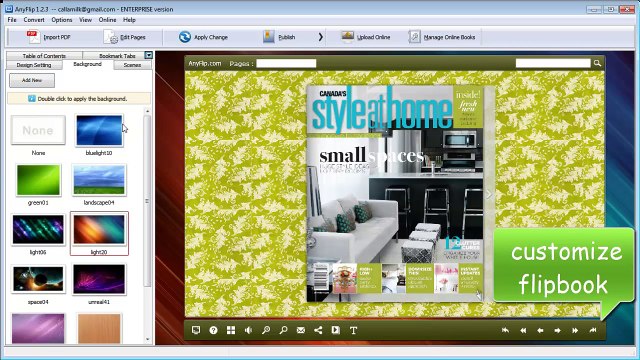Select the landscape04 background thumbnail
This screenshot has width=640, height=360.
coord(99,180)
